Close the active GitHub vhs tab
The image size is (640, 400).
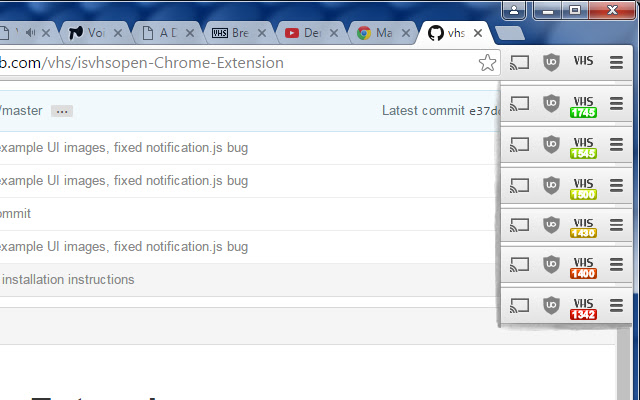point(478,33)
